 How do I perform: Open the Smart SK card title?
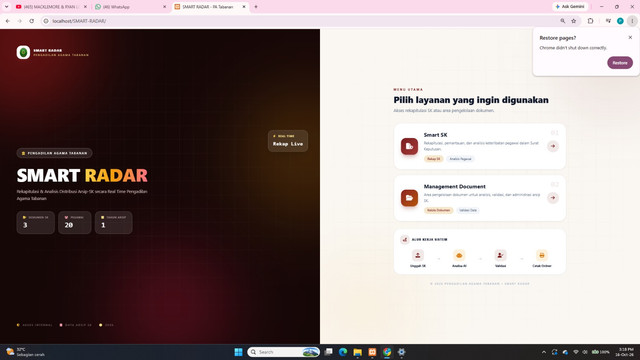pos(435,135)
